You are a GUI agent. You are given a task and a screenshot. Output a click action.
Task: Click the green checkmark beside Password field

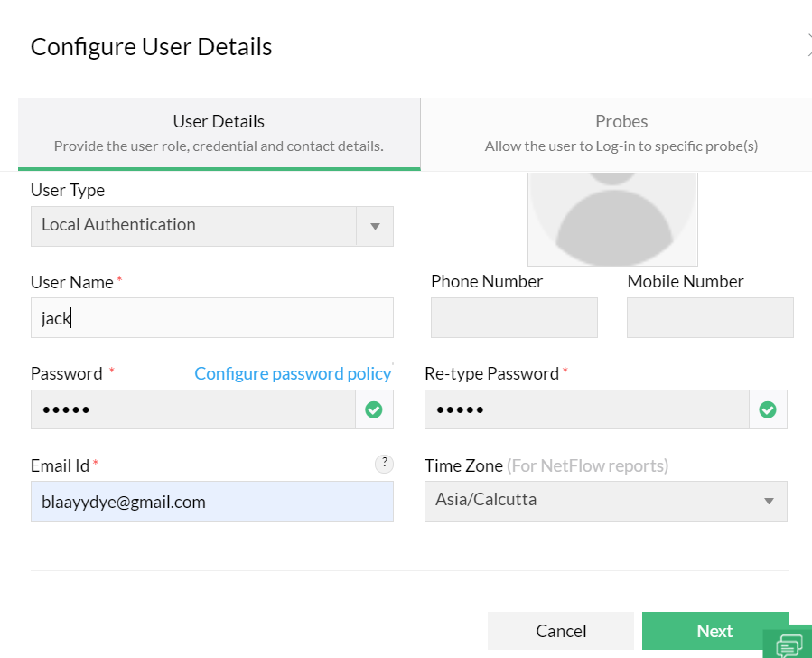[x=374, y=409]
